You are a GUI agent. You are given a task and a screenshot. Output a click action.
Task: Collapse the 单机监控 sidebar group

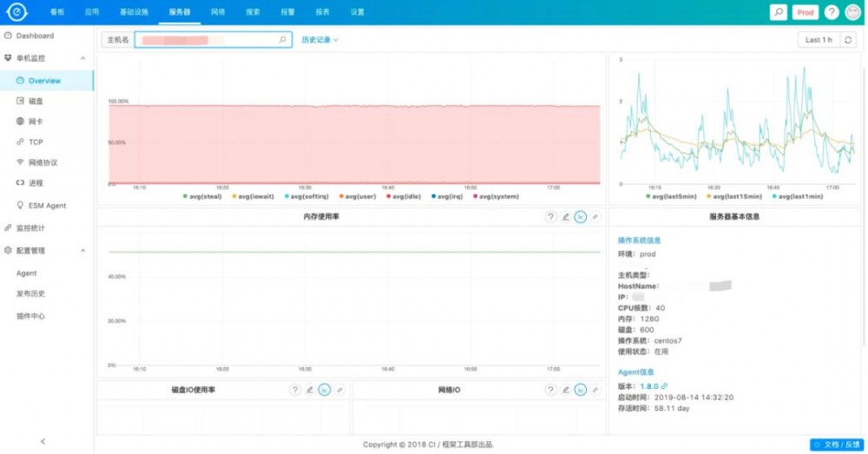83,58
